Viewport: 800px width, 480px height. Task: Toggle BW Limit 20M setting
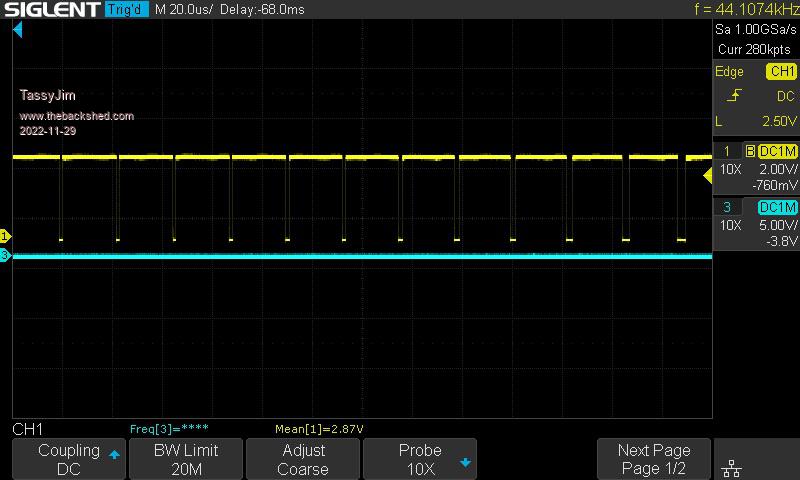tap(186, 459)
